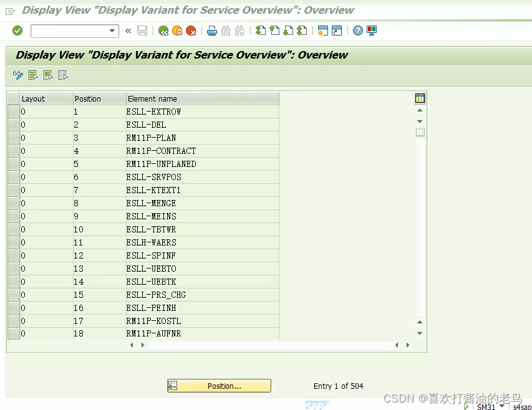Image resolution: width=532 pixels, height=410 pixels.
Task: Open window menu icon in title bar
Action: 10,11
